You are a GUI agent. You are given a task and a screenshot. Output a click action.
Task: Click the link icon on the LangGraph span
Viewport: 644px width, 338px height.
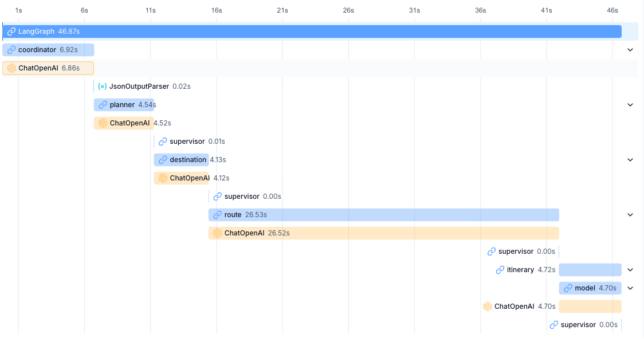pyautogui.click(x=11, y=32)
